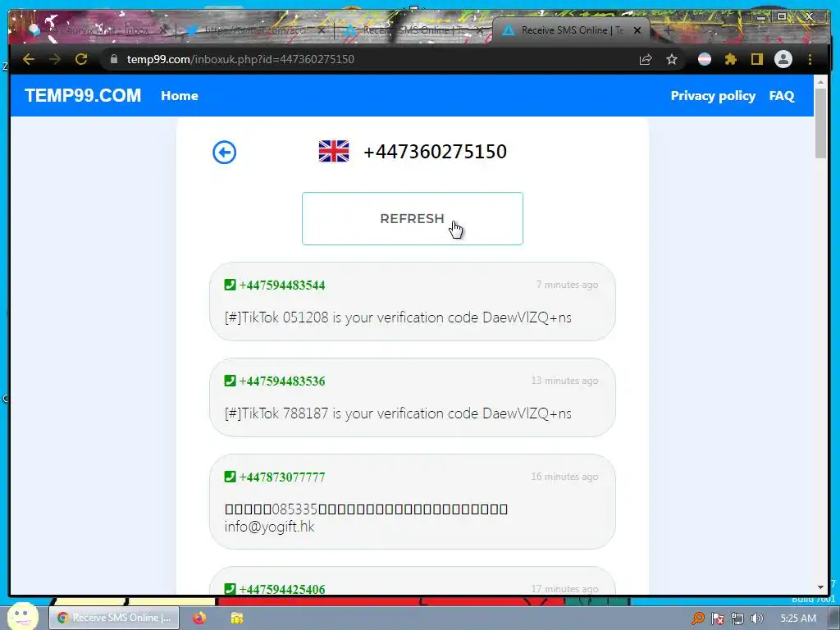Click the page scrollbar thumb
The width and height of the screenshot is (840, 630).
tap(820, 123)
